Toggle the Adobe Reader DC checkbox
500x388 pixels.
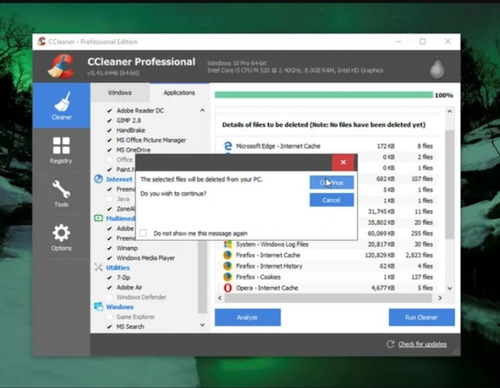pyautogui.click(x=109, y=111)
